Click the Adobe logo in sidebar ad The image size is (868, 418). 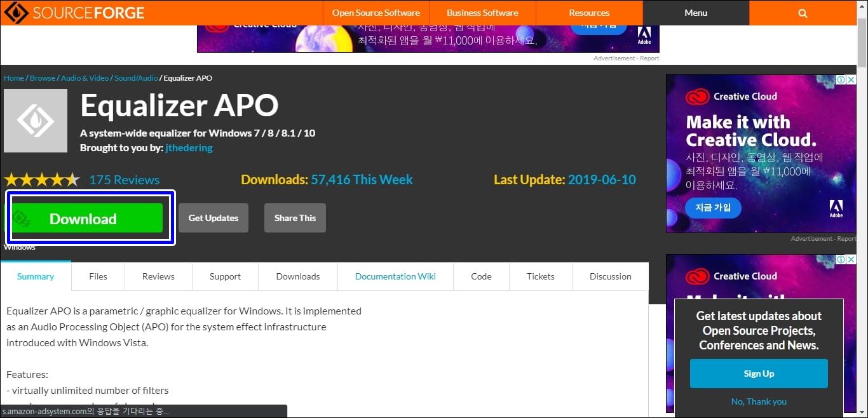point(836,208)
